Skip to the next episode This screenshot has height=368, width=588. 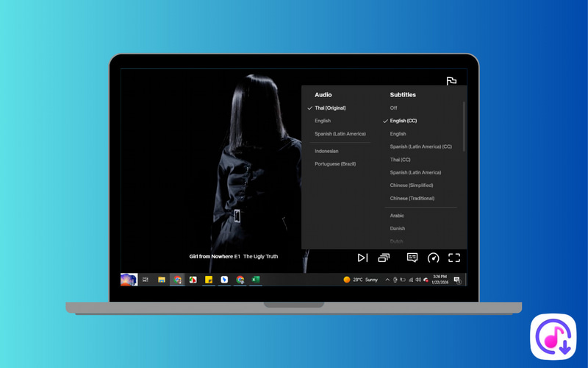(x=362, y=258)
